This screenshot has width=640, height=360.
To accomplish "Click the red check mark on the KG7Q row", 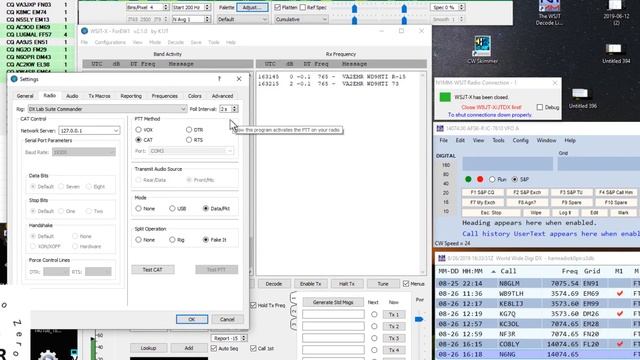I will 620,313.
